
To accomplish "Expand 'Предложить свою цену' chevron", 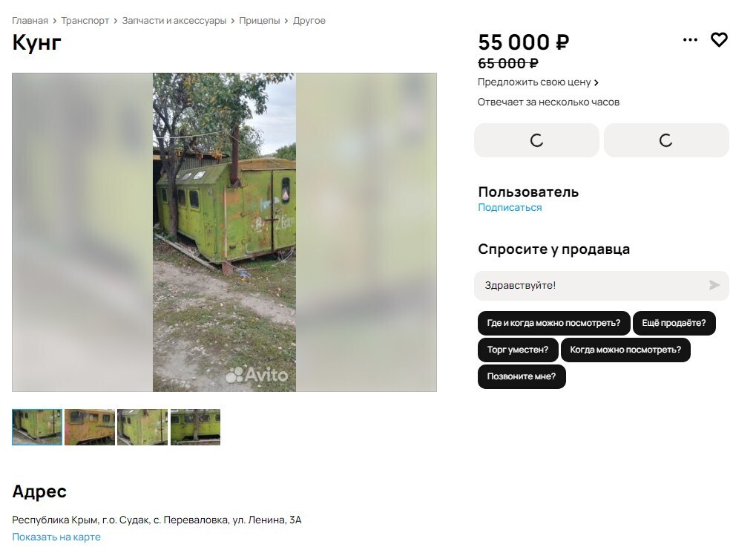I will pos(596,82).
